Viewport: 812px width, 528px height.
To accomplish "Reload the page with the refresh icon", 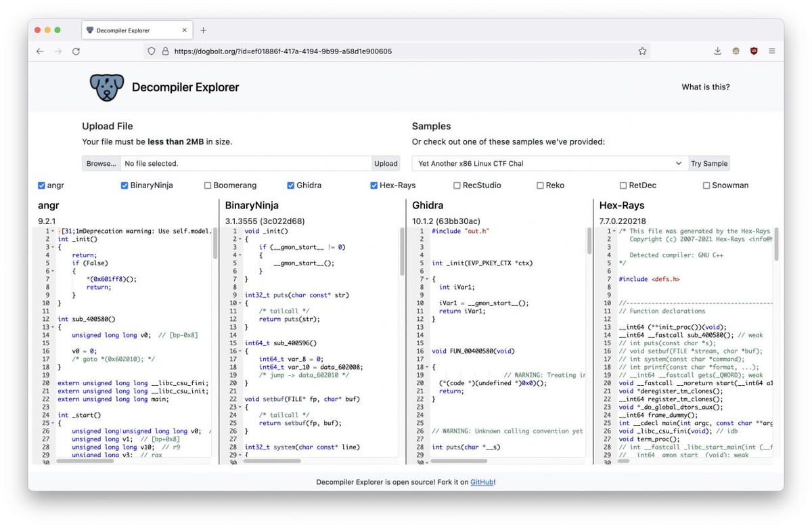I will coord(76,51).
